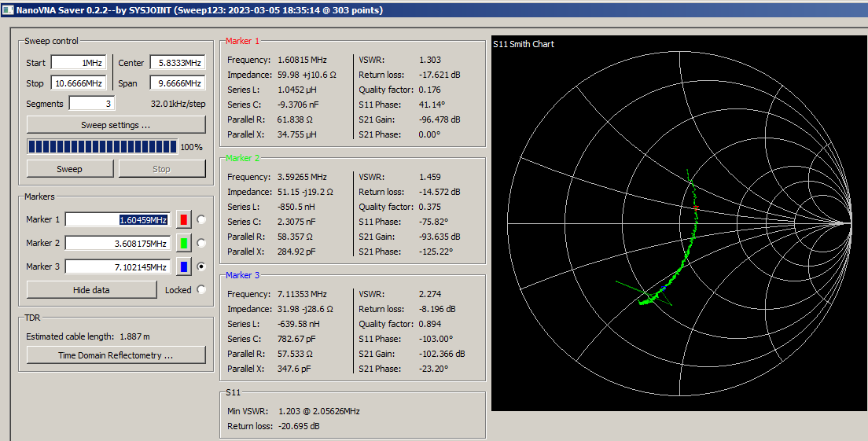
Task: Edit the Span frequency field
Action: (178, 83)
